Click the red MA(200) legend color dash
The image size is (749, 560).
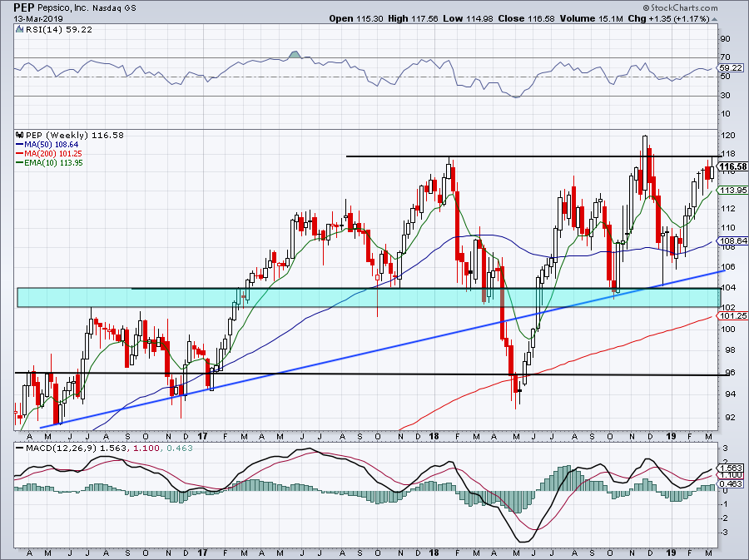click(20, 153)
